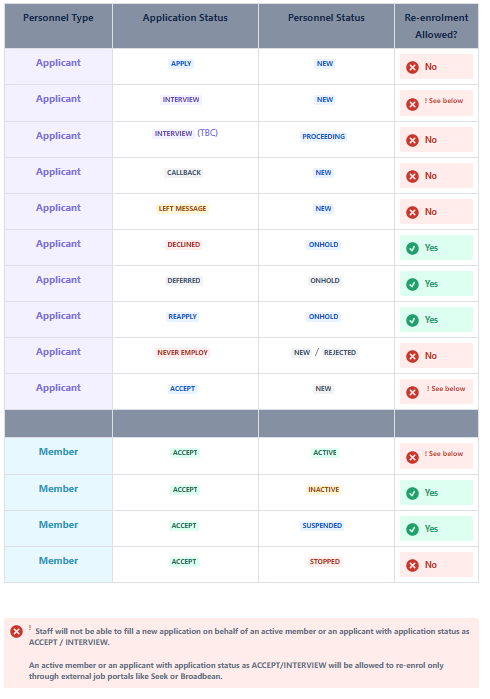
Task: Click green check icon in DEFERRED row
Action: click(x=412, y=284)
